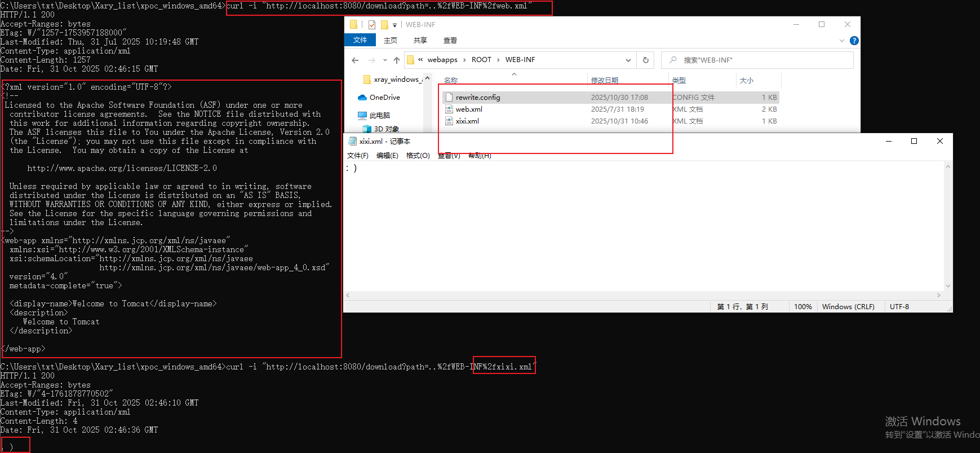Click the OneDrive cloud icon
Image resolution: width=980 pixels, height=453 pixels.
pos(362,98)
